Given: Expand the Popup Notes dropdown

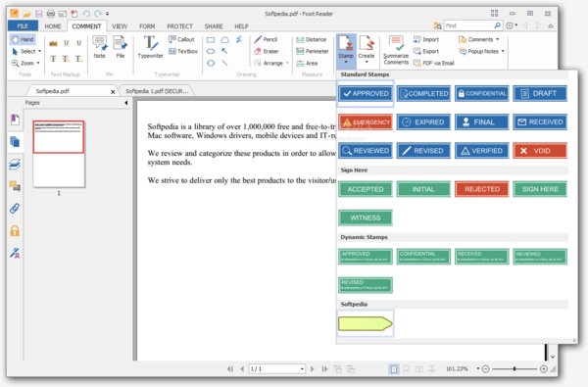Looking at the screenshot, I should coord(503,51).
